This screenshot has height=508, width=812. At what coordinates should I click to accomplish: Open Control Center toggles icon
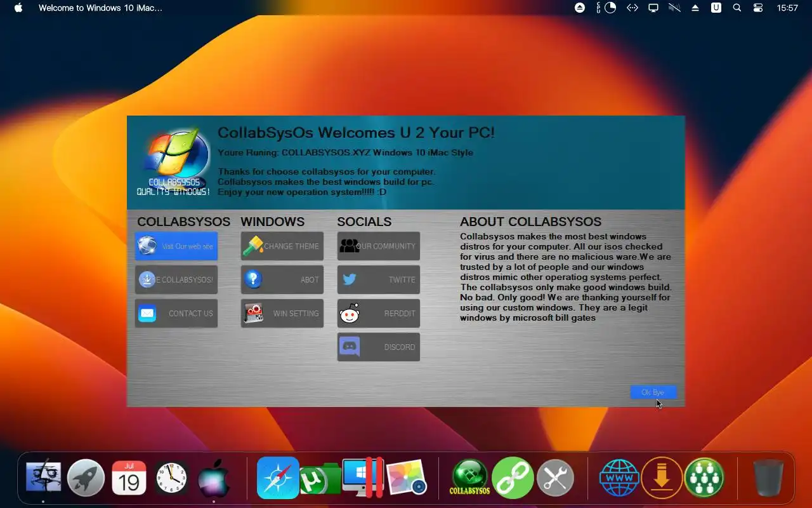(758, 8)
